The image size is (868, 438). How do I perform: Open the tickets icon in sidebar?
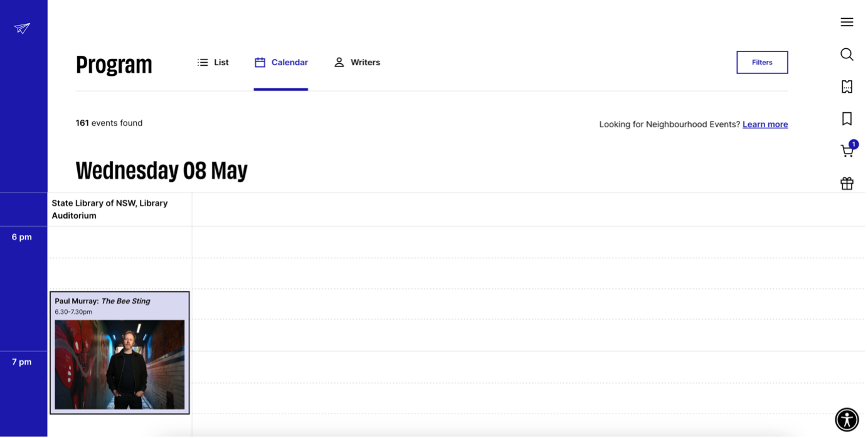[847, 86]
